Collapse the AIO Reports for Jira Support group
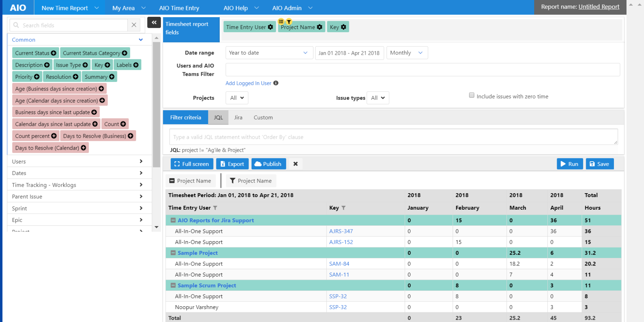The height and width of the screenshot is (322, 644). click(173, 220)
